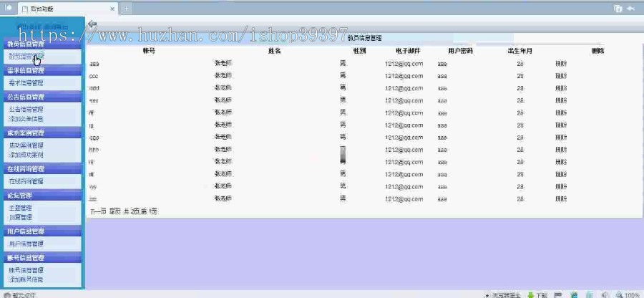Delete the ddd account row
Image resolution: width=644 pixels, height=298 pixels.
click(561, 88)
